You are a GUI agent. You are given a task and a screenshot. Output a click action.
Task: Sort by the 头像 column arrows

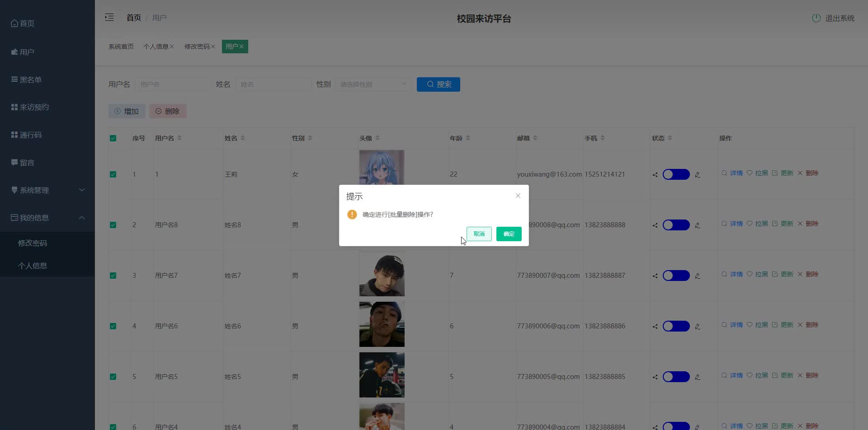pyautogui.click(x=377, y=138)
